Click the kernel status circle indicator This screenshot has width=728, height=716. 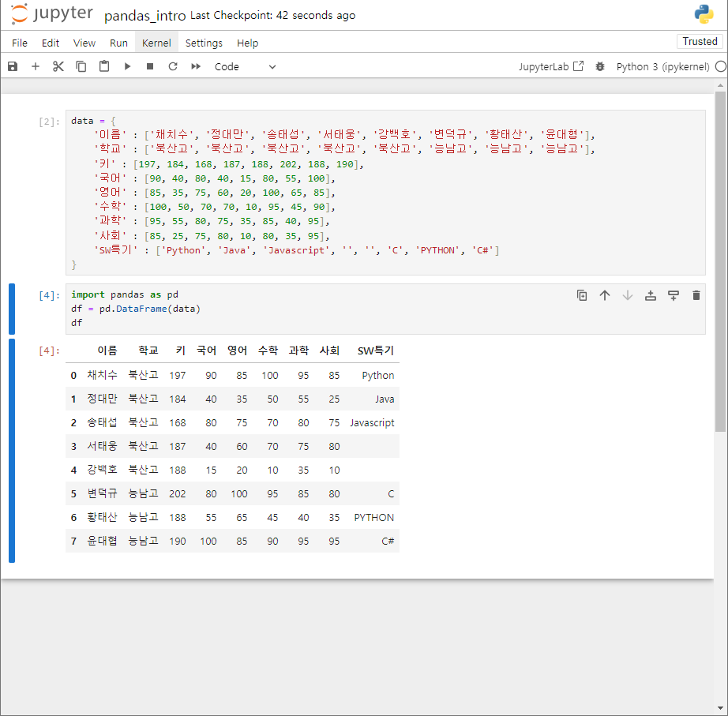click(721, 66)
